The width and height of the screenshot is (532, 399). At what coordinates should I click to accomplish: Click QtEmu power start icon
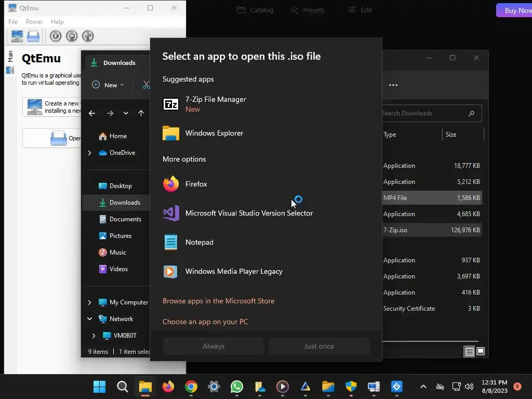[x=55, y=36]
